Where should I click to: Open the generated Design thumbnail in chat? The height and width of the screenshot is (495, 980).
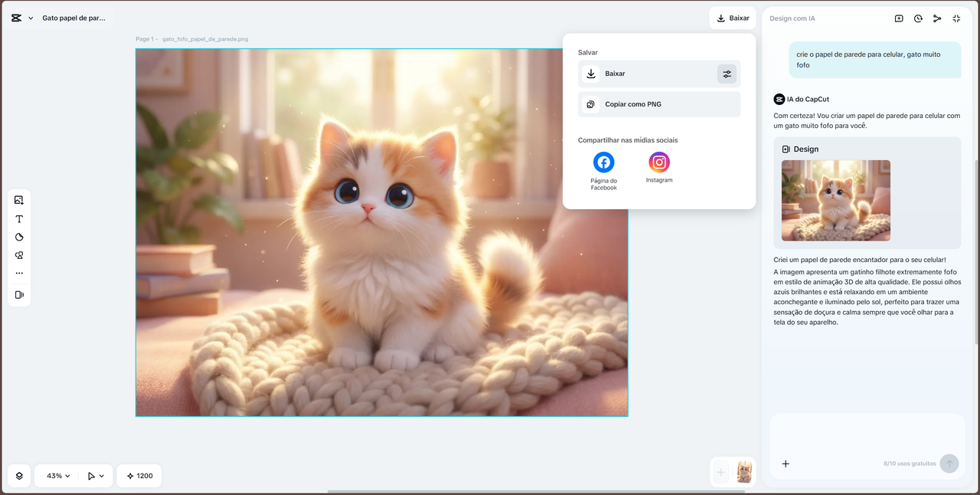(x=836, y=200)
